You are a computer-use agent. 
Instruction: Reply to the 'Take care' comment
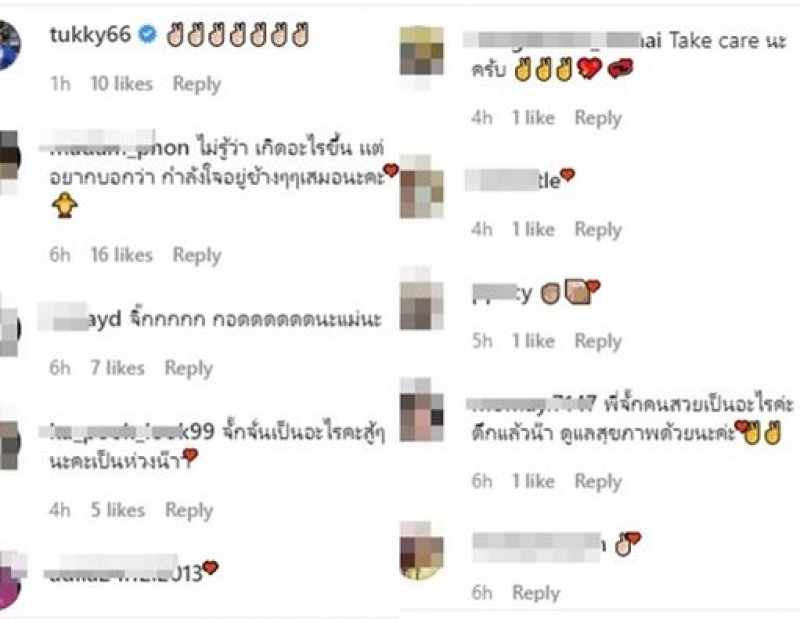598,118
